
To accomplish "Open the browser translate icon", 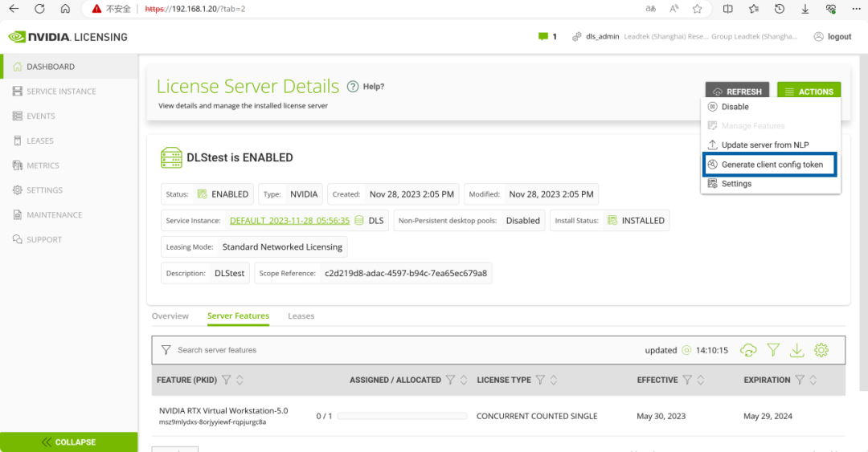I will click(x=650, y=9).
